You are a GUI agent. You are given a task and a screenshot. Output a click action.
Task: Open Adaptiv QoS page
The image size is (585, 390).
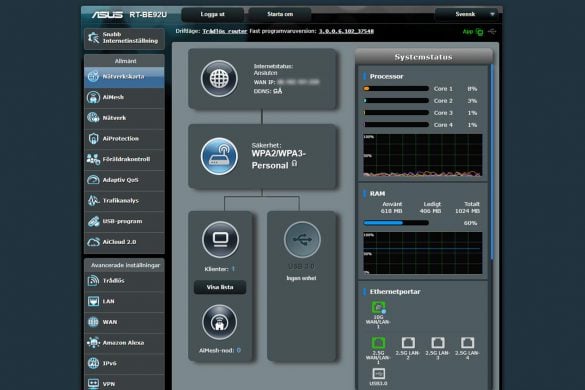(124, 180)
